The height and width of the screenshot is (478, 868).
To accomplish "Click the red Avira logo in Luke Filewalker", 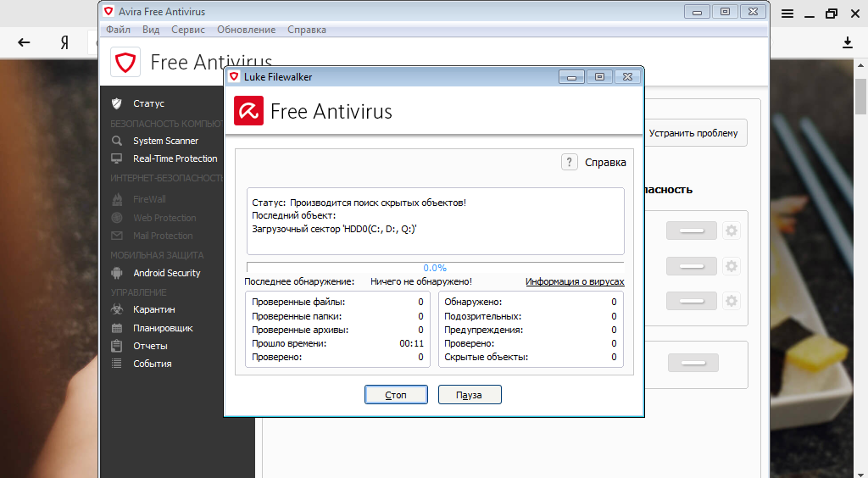I will tap(248, 111).
